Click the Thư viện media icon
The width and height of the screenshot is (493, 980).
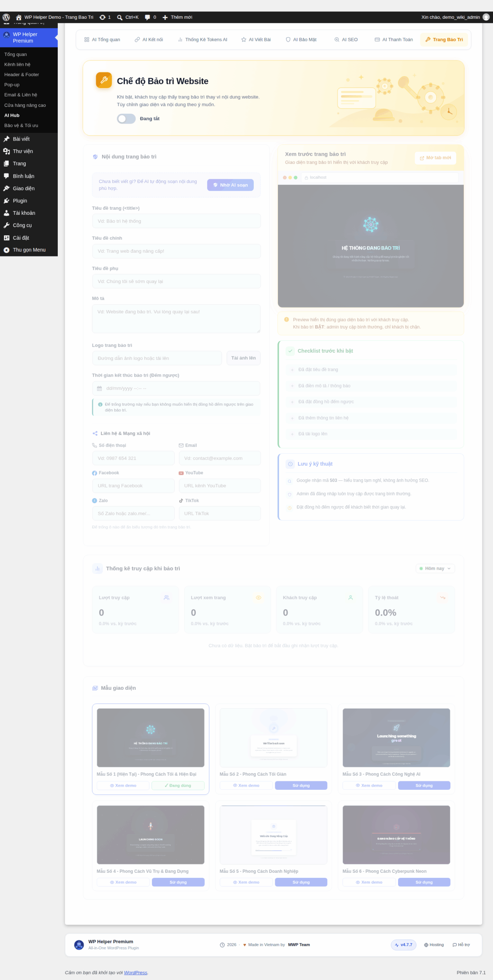7,151
